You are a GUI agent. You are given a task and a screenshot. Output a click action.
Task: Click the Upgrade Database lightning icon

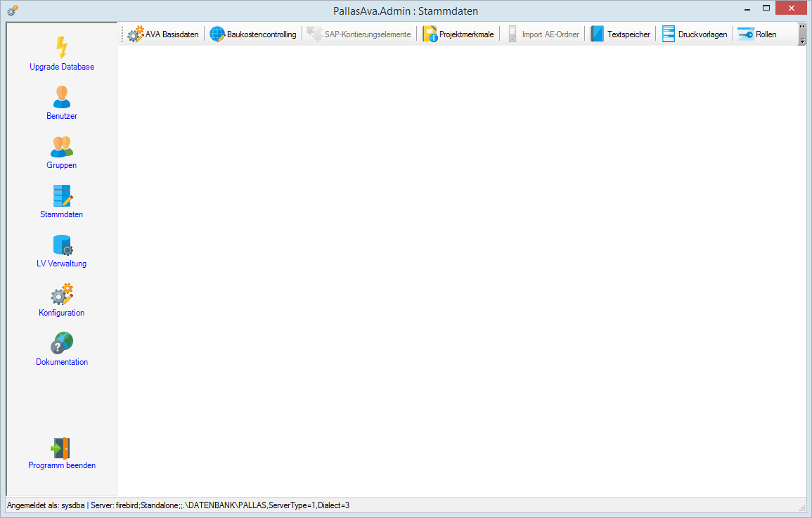62,47
